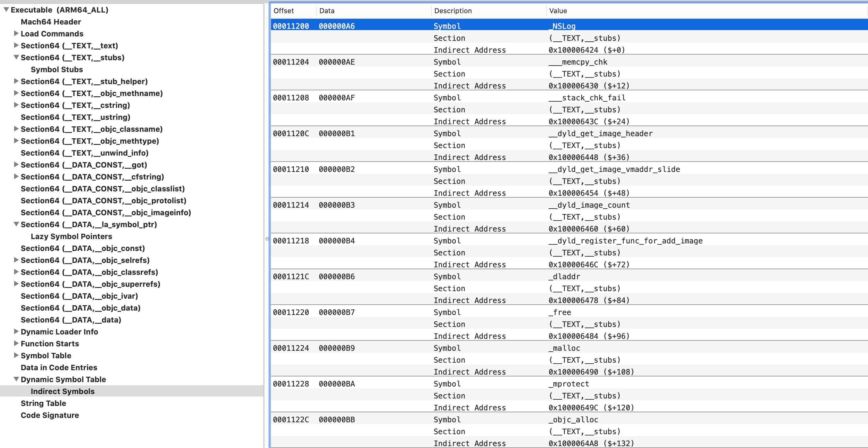This screenshot has width=868, height=448.
Task: Select the __dyld_get_image_header symbol value
Action: coord(600,134)
